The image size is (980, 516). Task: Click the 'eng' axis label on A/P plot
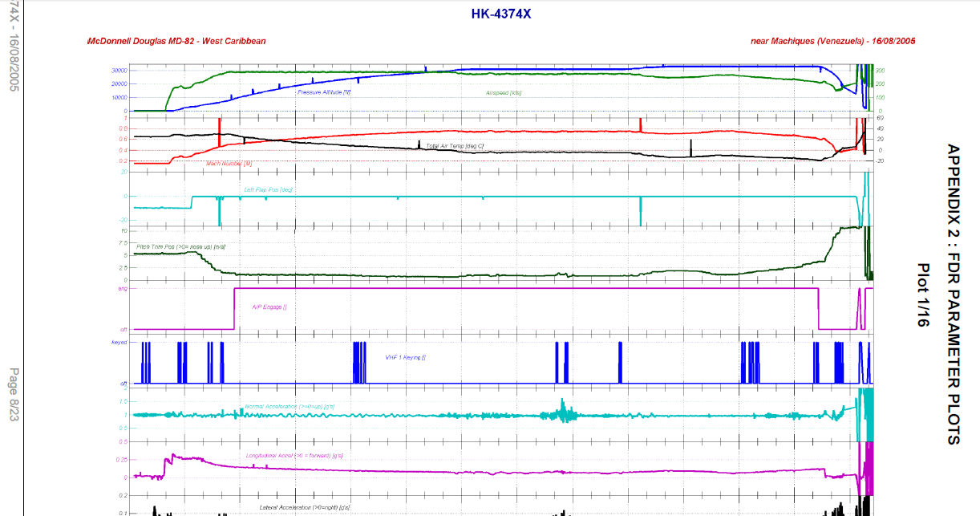tap(122, 288)
